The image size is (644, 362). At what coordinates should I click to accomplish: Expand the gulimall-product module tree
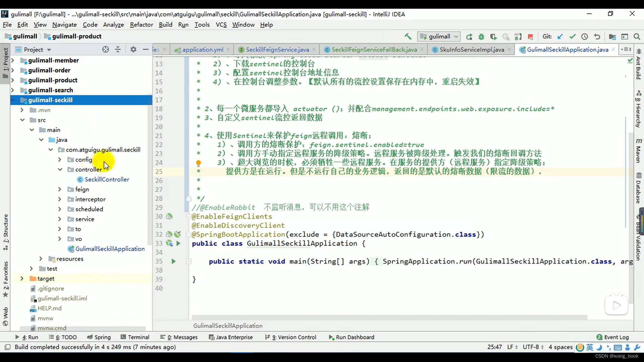coord(11,80)
